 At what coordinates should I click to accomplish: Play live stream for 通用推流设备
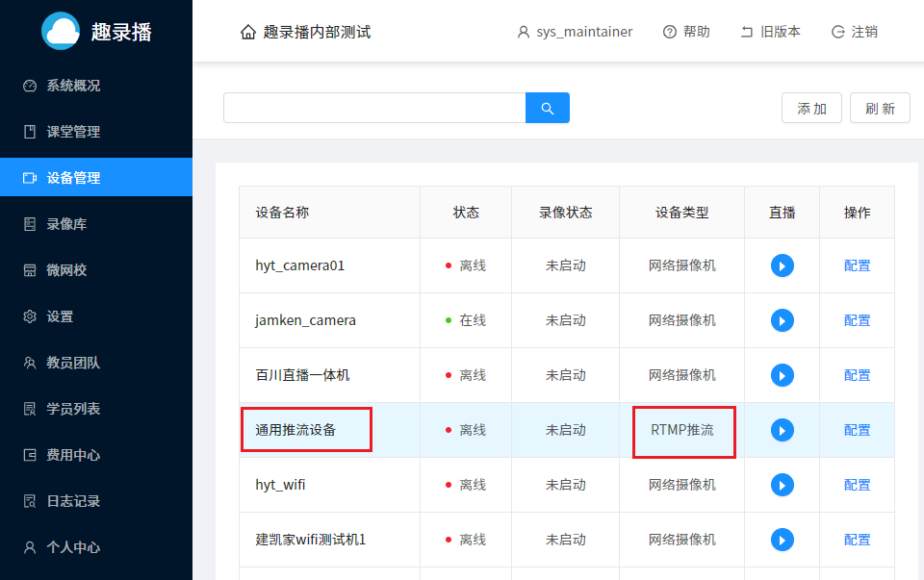point(782,430)
